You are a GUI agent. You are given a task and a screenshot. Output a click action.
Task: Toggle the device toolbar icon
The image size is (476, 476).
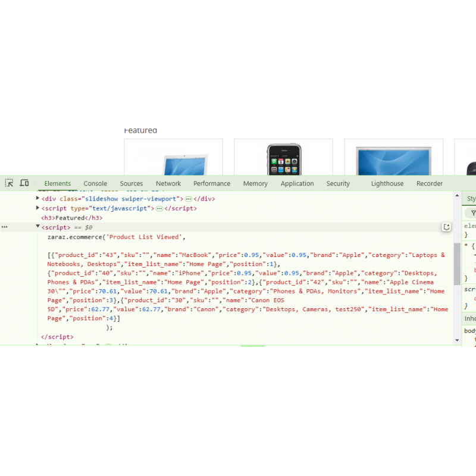coord(24,183)
